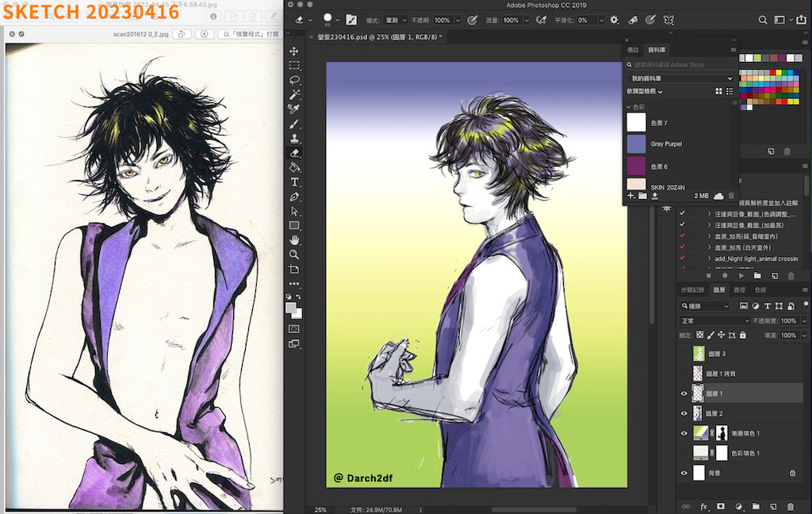Open Photoshop search magnifier icon
Viewport: 812px width, 514px height.
click(x=762, y=20)
